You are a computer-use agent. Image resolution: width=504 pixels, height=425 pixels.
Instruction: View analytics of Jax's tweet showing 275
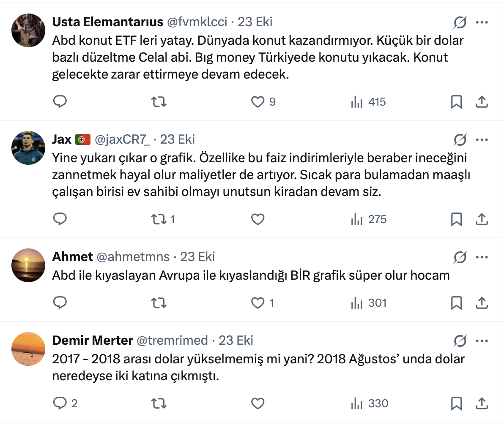(x=369, y=219)
